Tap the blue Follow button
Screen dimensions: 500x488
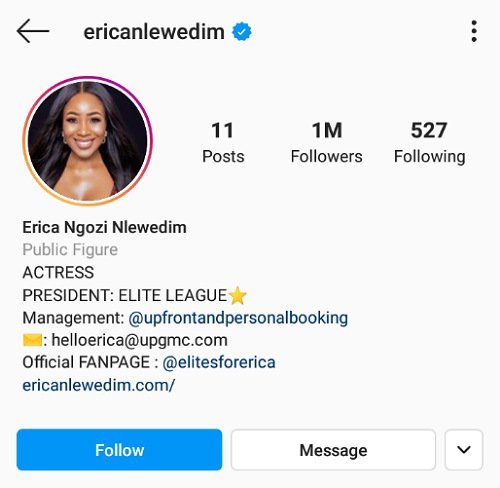coord(119,450)
